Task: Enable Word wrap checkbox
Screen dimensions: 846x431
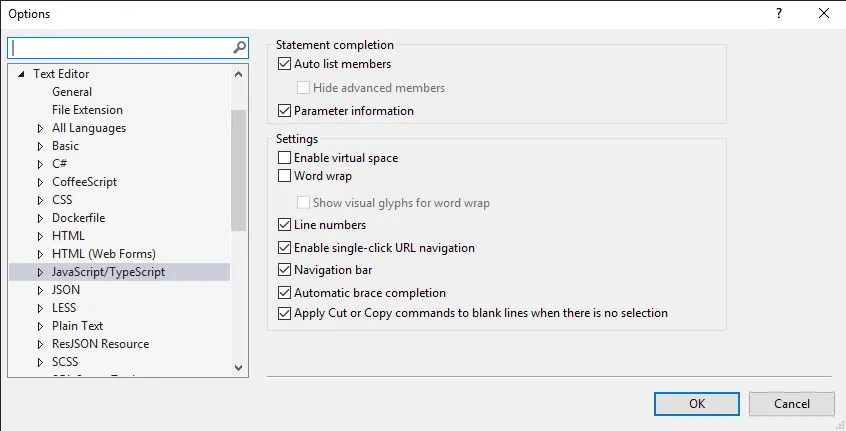Action: pyautogui.click(x=284, y=175)
